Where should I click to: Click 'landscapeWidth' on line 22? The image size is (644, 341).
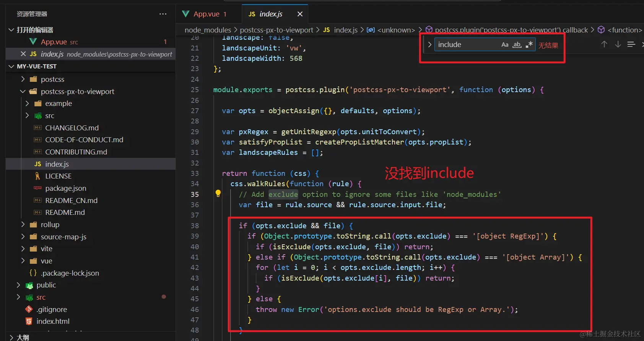tap(251, 58)
